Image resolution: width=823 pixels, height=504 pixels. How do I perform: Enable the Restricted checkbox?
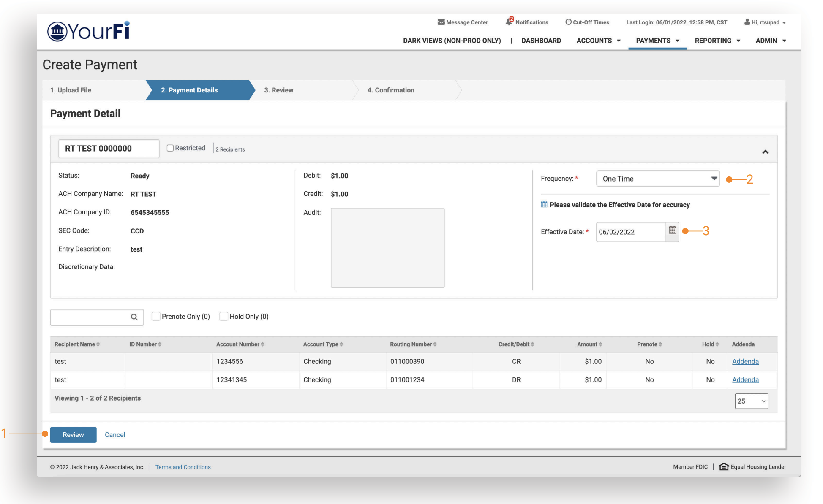(x=170, y=148)
